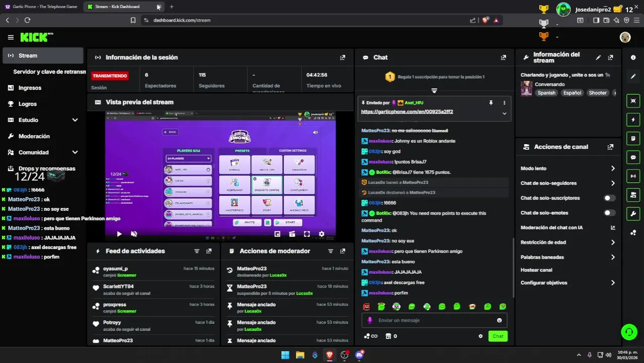Open Restricción de edad options

(613, 243)
